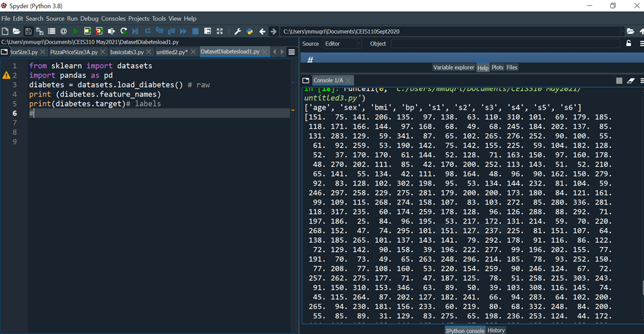Switch to the untitled2.py* tab
Viewport: 644px width, 334px height.
172,51
